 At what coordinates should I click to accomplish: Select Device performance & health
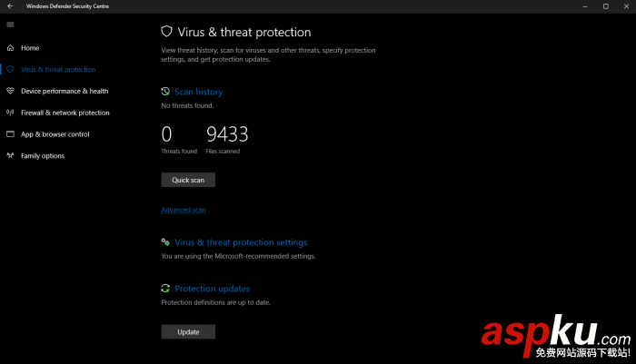point(65,91)
